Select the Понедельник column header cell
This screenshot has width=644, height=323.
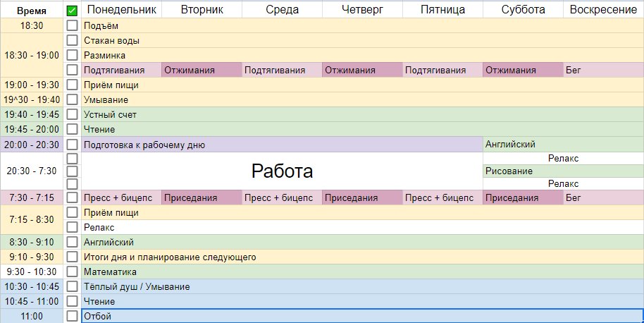click(121, 10)
